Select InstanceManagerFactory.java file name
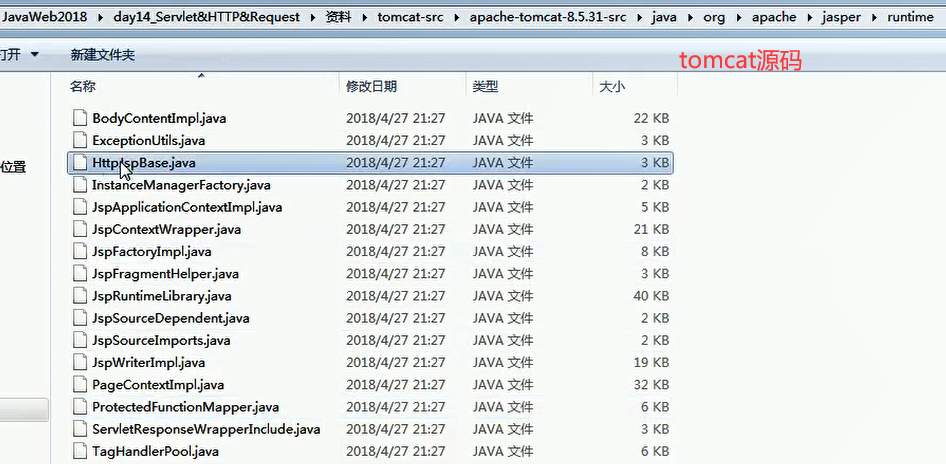 tap(181, 185)
